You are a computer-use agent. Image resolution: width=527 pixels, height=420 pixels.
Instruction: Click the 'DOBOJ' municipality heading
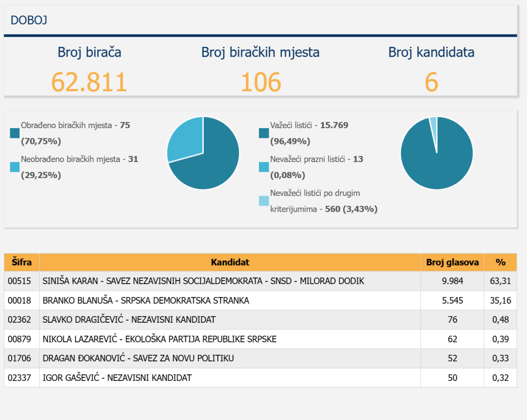tap(30, 21)
